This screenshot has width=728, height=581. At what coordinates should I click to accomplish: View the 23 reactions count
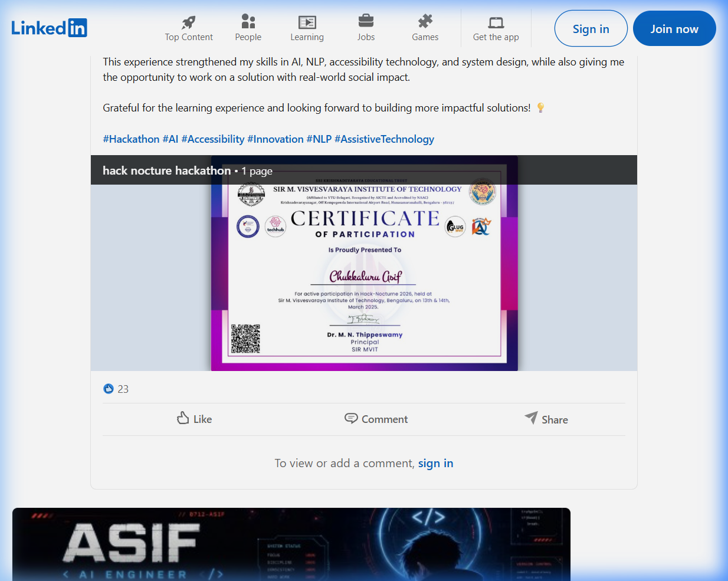coord(123,389)
